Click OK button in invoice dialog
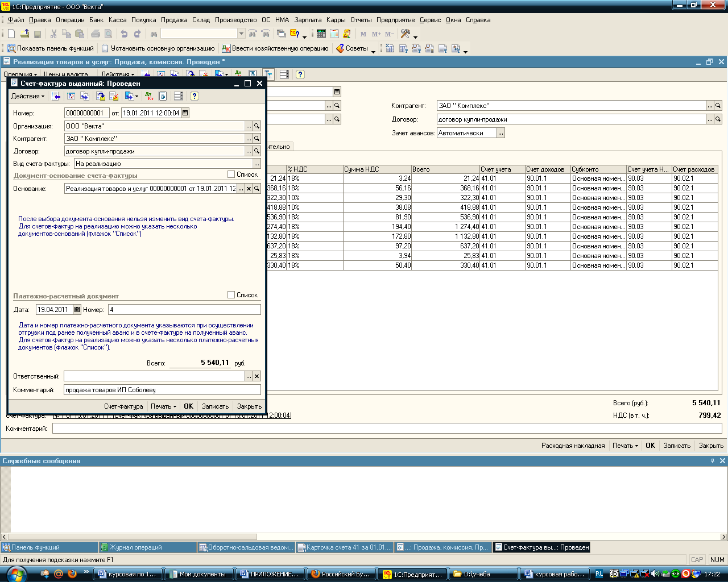 [x=188, y=406]
